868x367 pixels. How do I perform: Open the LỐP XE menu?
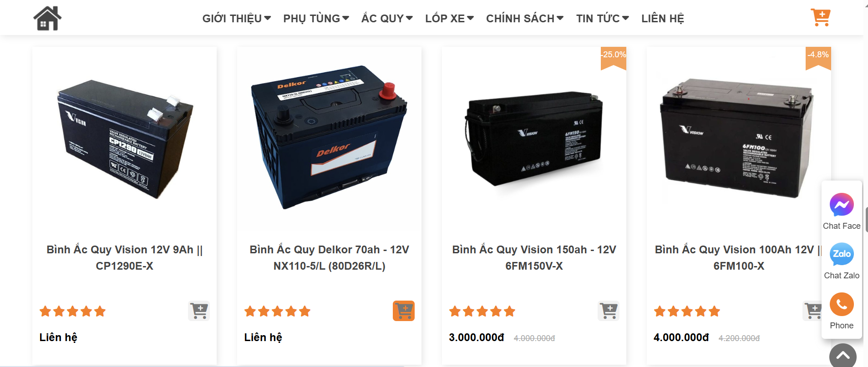click(449, 19)
